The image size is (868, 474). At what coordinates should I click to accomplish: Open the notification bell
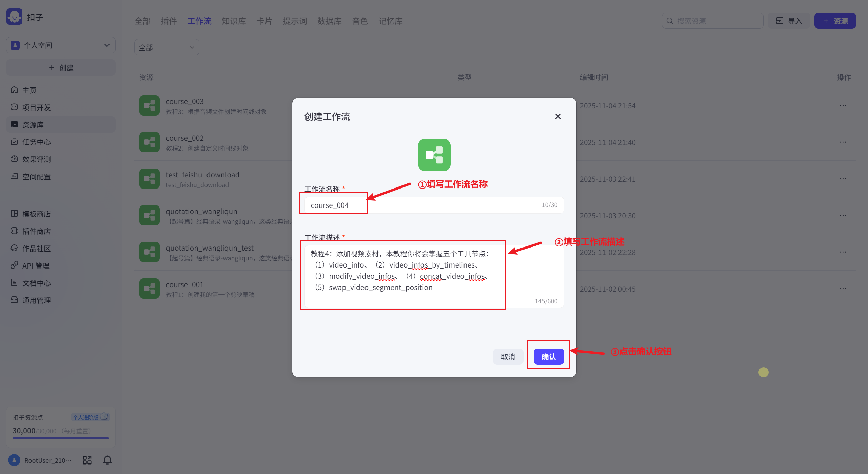point(107,460)
